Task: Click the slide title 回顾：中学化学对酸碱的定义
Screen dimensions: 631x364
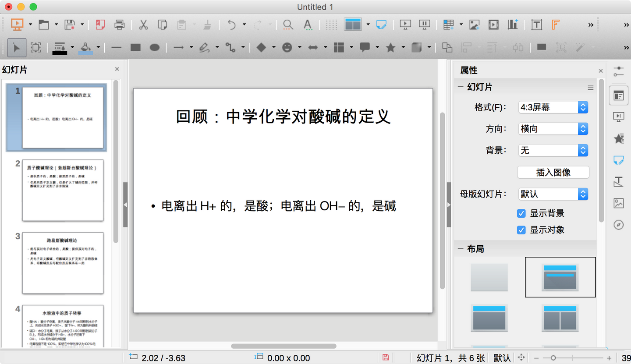Action: (283, 117)
